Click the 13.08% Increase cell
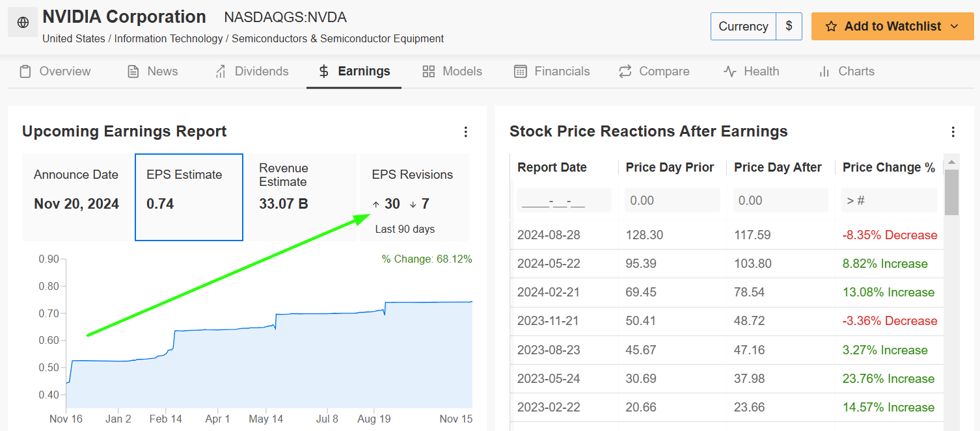 click(x=890, y=293)
